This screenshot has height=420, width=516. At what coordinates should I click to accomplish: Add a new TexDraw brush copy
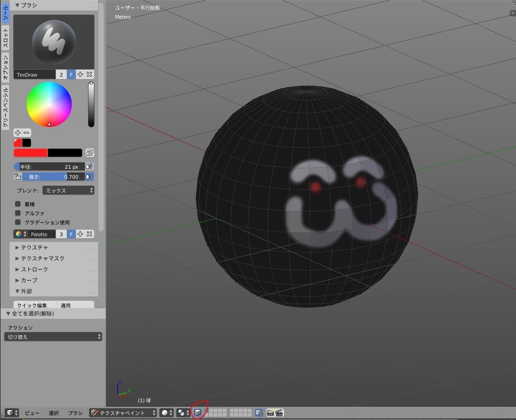(80, 75)
